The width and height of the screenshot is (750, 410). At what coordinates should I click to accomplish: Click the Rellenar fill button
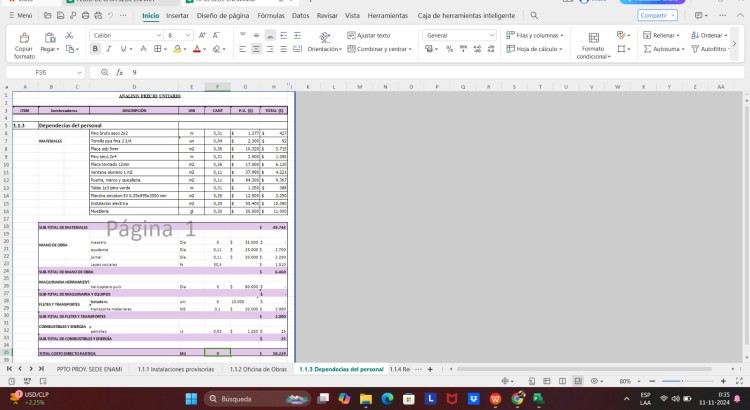click(x=662, y=35)
